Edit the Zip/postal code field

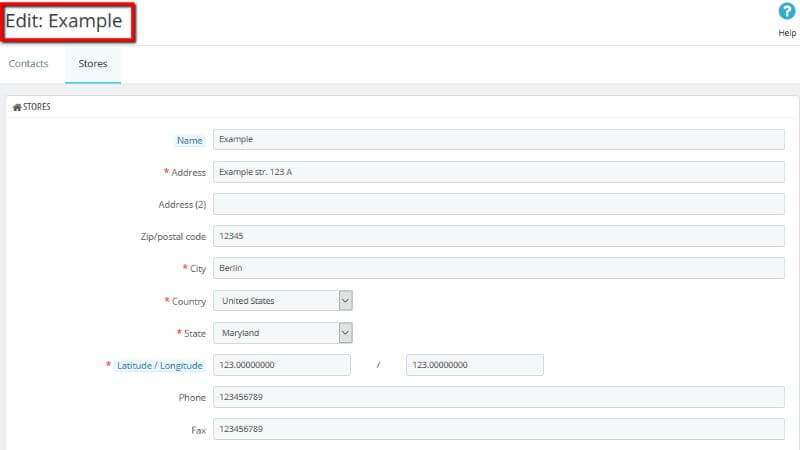(498, 236)
